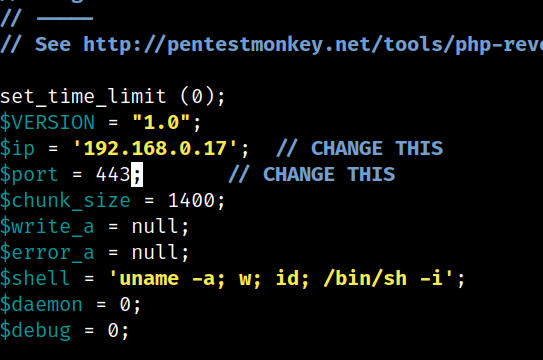Viewport: 543px width, 360px height.
Task: Click the /bin/sh -i command text
Action: point(383,279)
